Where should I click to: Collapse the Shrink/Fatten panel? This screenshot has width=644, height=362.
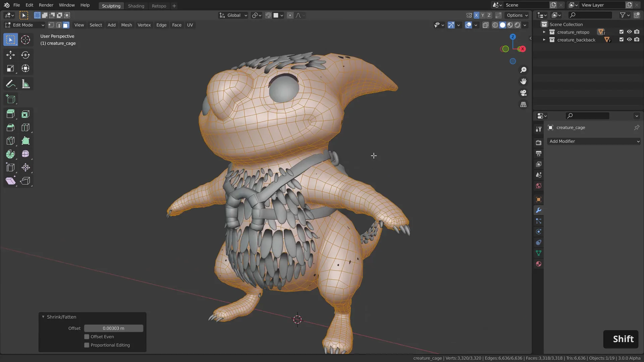pos(43,317)
